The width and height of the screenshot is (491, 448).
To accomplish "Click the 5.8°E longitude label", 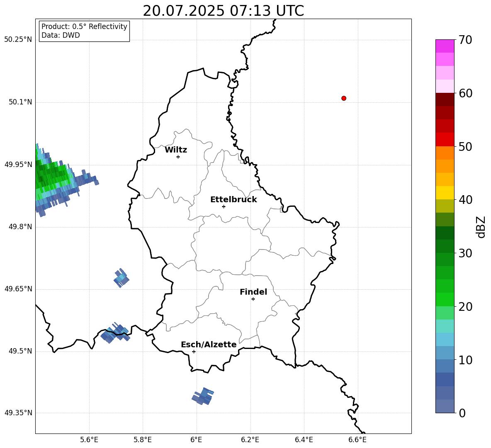I will (143, 440).
